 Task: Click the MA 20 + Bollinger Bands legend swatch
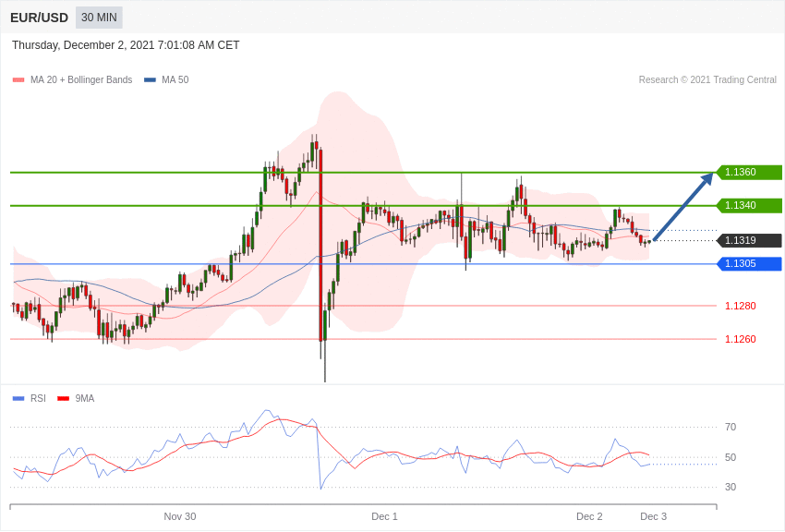(18, 80)
